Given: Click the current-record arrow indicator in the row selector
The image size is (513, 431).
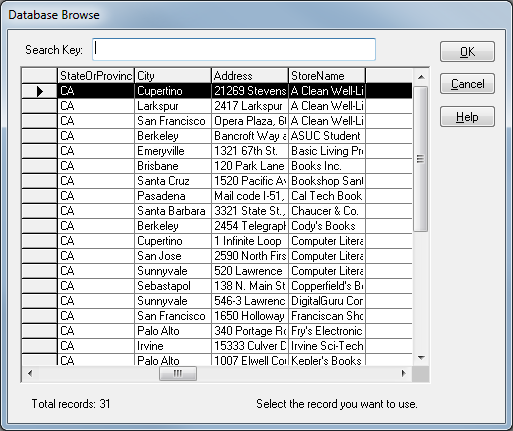Looking at the screenshot, I should [39, 91].
